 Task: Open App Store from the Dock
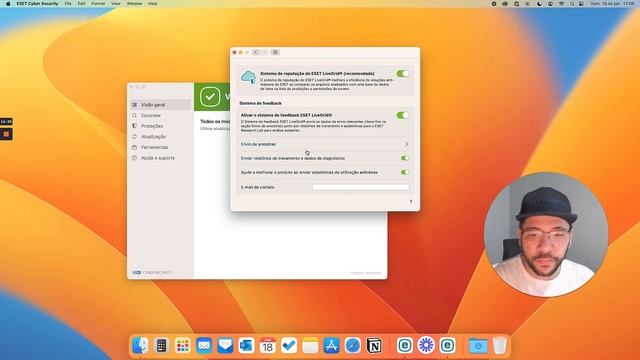331,346
